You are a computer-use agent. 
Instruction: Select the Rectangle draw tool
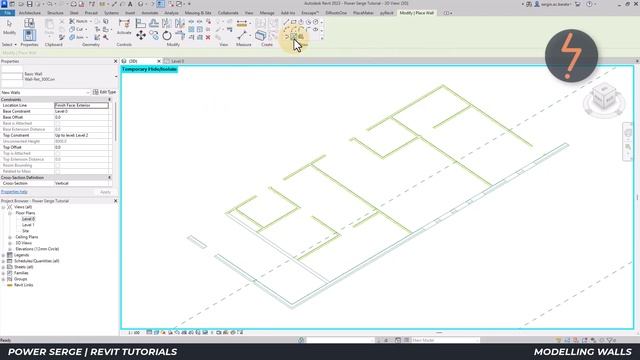[293, 22]
